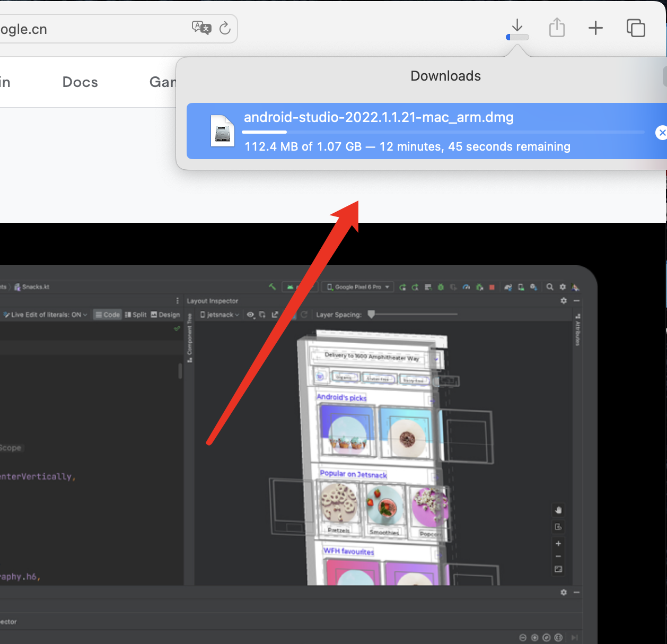The width and height of the screenshot is (667, 644).
Task: Open Layout Inspector panel gear settings
Action: (x=564, y=301)
